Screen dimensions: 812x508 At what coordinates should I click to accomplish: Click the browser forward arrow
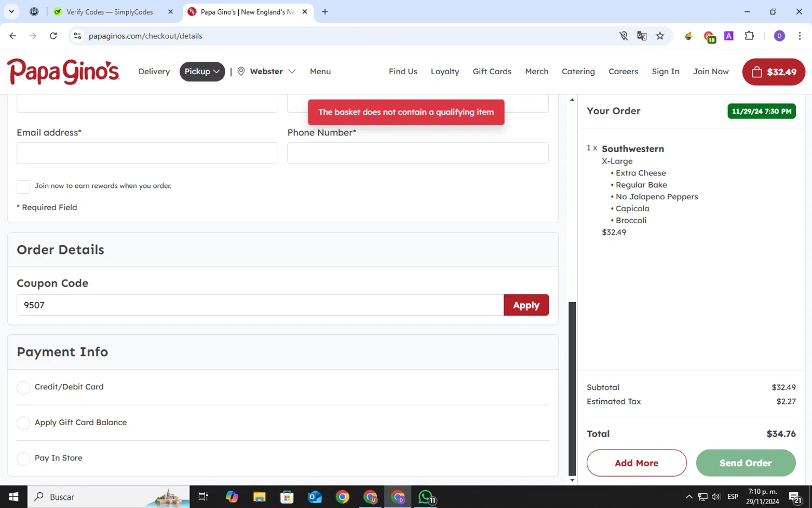(x=33, y=36)
